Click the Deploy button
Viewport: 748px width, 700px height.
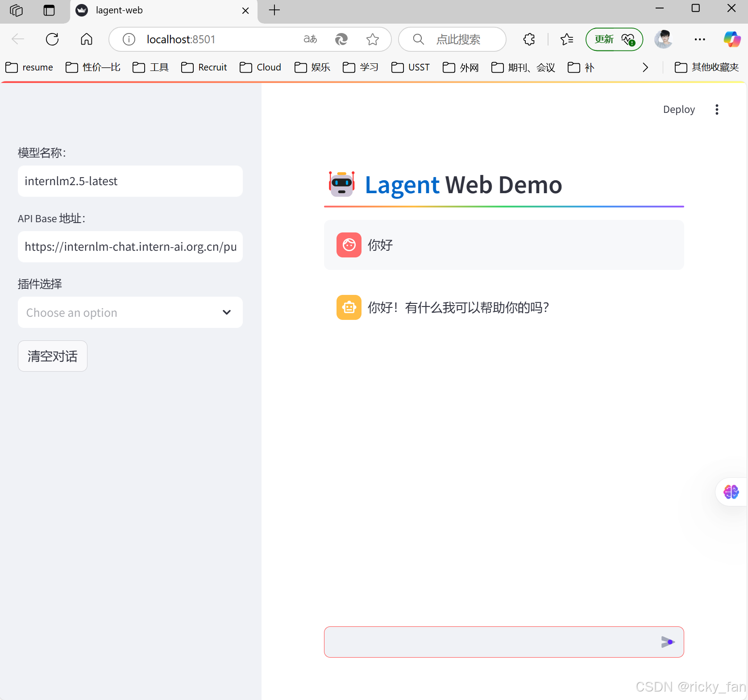click(679, 109)
